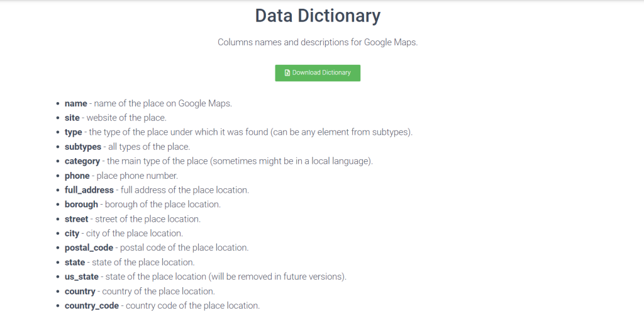This screenshot has height=313, width=644.
Task: Select the site column entry
Action: tap(116, 118)
